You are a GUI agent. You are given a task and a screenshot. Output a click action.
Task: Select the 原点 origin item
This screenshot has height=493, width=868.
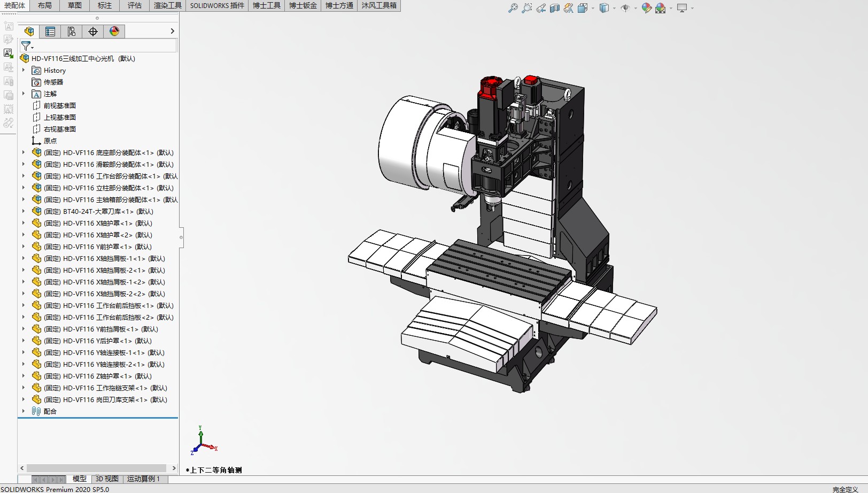50,141
